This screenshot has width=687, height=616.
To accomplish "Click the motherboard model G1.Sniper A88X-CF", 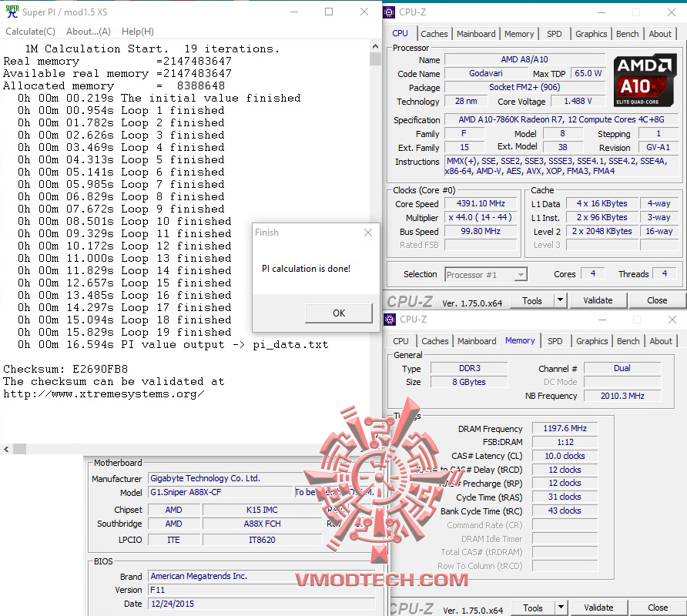I will tap(220, 493).
